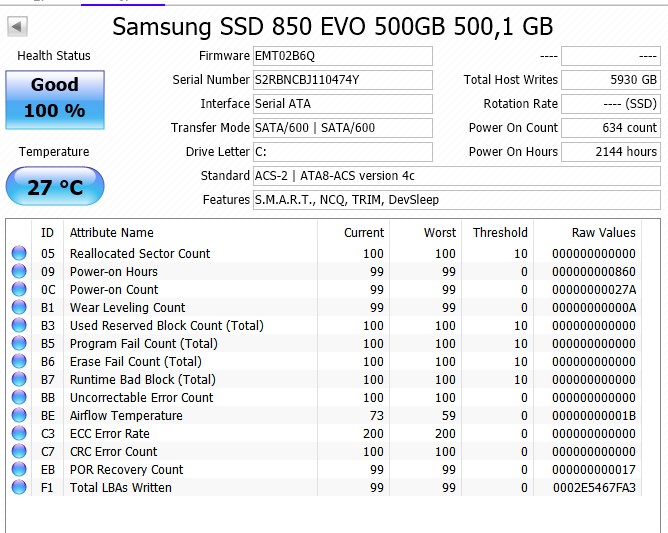Viewport: 668px width, 533px height.
Task: Click raw value 0002E5467FA3
Action: [x=594, y=487]
